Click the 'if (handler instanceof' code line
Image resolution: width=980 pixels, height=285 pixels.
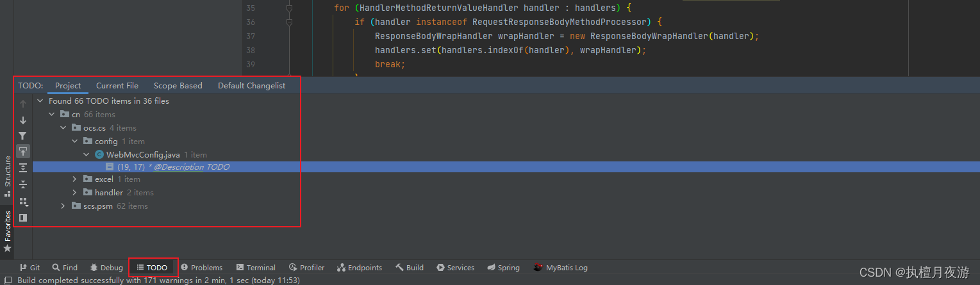point(508,22)
